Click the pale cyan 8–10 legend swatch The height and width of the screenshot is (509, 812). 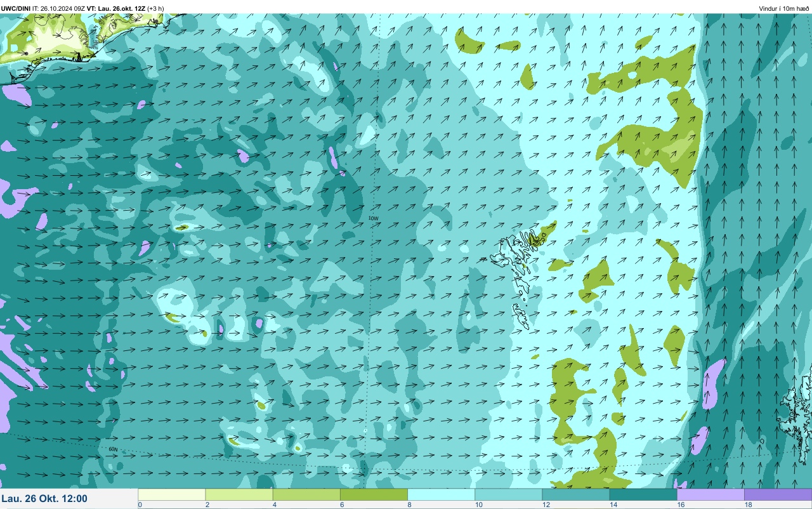(441, 494)
